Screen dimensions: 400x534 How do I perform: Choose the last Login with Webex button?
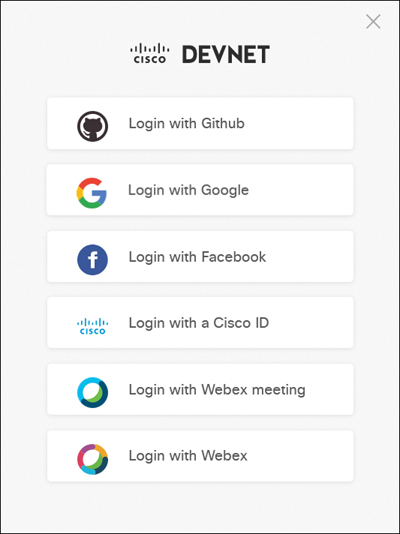click(x=200, y=456)
